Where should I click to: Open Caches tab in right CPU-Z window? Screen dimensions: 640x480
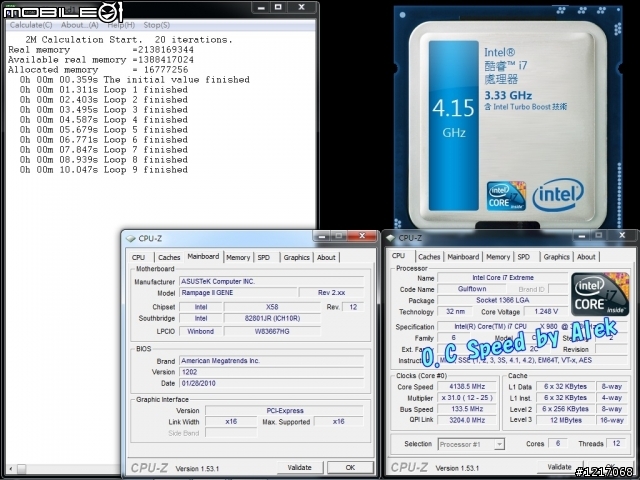click(429, 257)
